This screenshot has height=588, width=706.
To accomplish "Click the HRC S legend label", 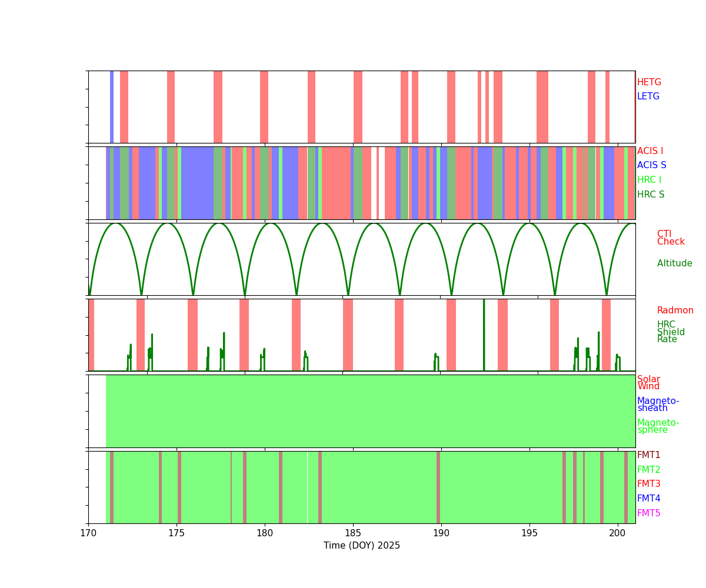I will click(x=650, y=195).
